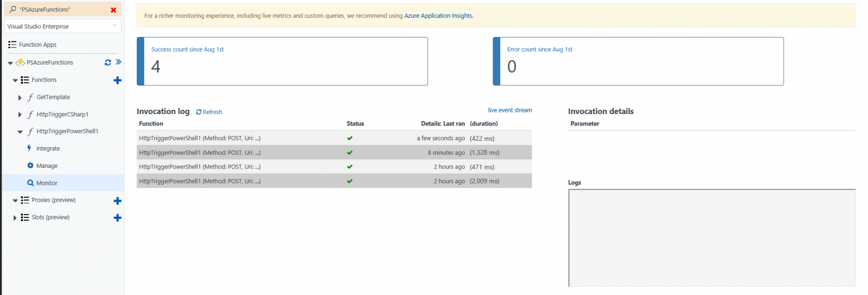Expand the PSAzureFunctions double-chevron menu
This screenshot has width=868, height=295.
click(118, 62)
